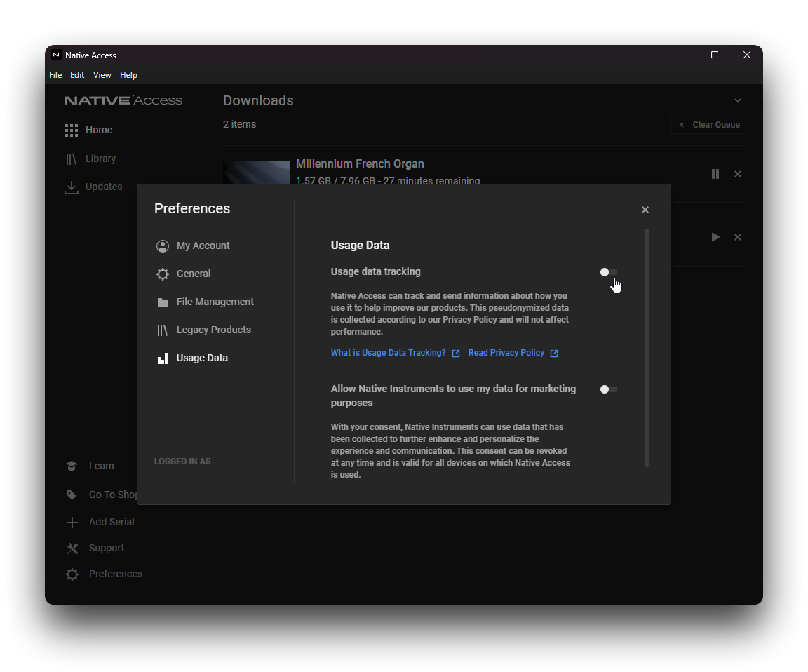Image resolution: width=808 pixels, height=672 pixels.
Task: Click external link icon beside Usage Data Tracking
Action: [456, 354]
